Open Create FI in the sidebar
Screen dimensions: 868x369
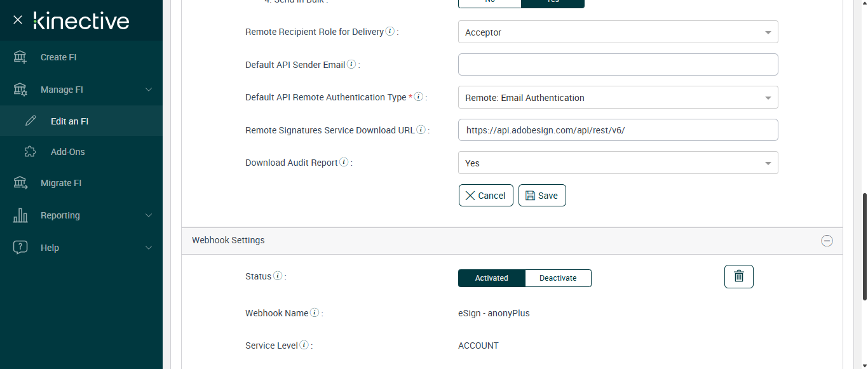[x=58, y=57]
